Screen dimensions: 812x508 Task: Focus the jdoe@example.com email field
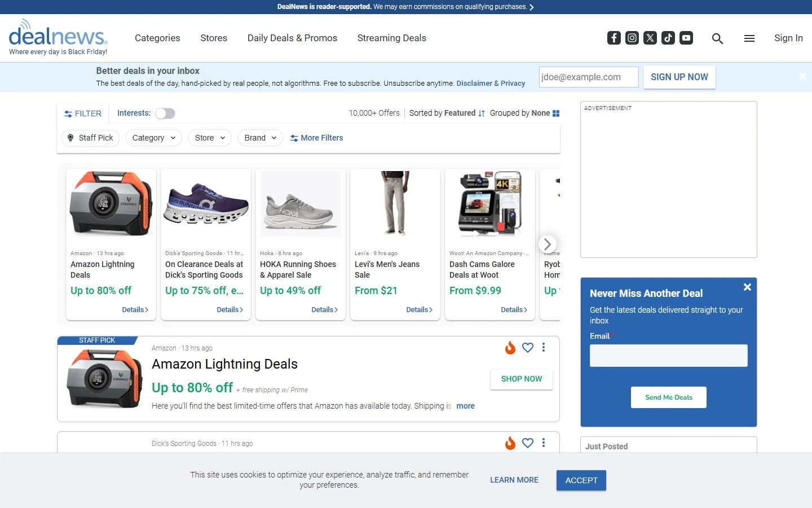pyautogui.click(x=589, y=77)
